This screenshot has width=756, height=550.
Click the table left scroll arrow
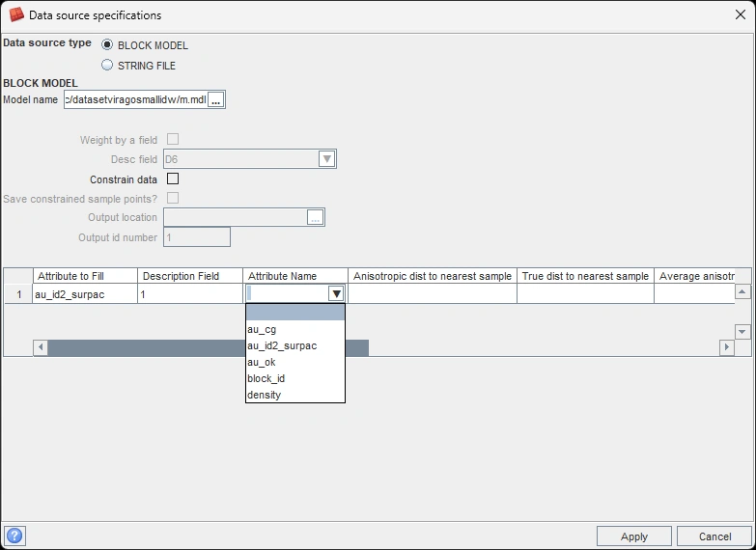pos(41,347)
